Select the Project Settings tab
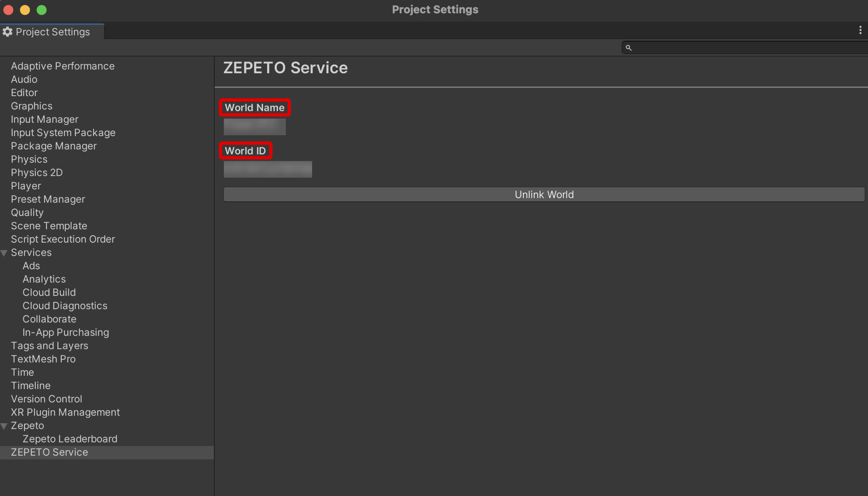Screen dimensions: 868x496 [52, 32]
